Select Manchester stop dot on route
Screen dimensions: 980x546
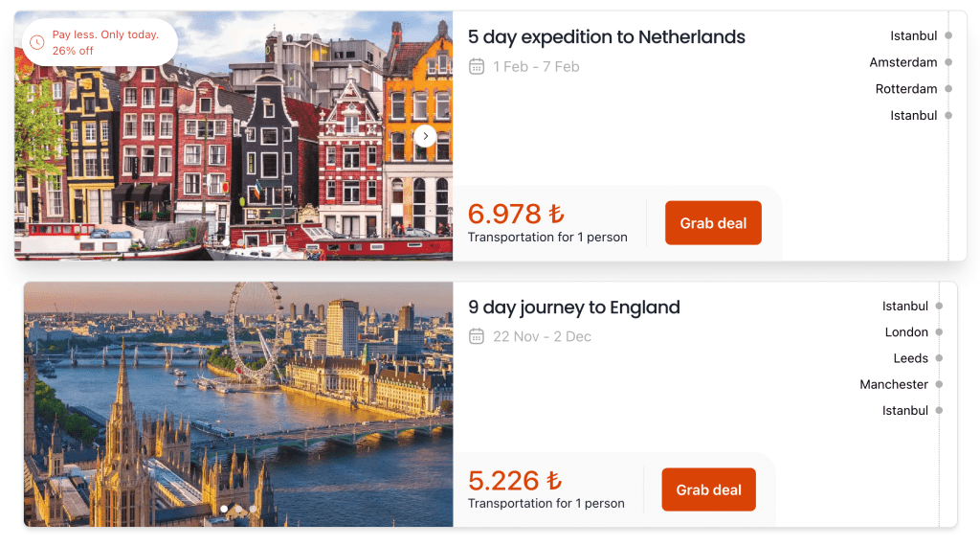[x=939, y=385]
